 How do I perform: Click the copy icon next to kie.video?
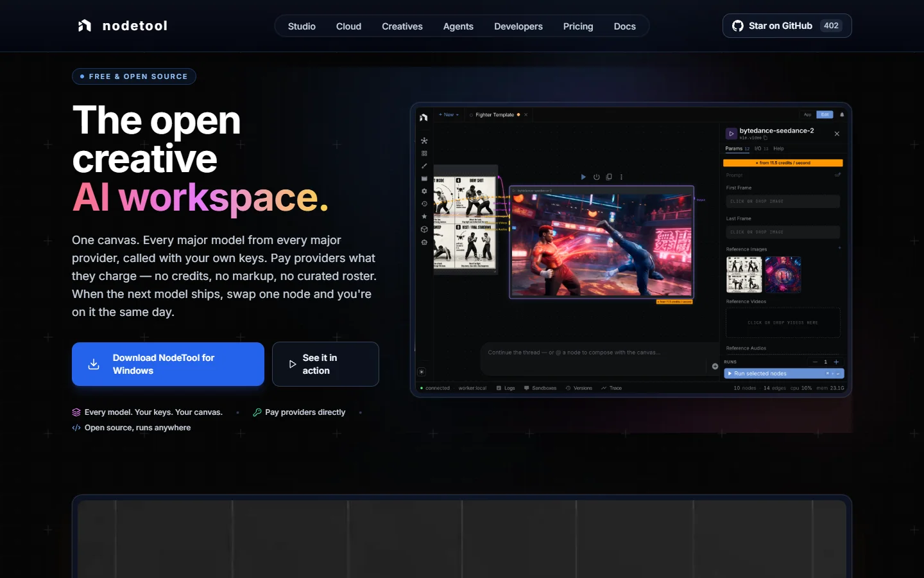pos(766,137)
